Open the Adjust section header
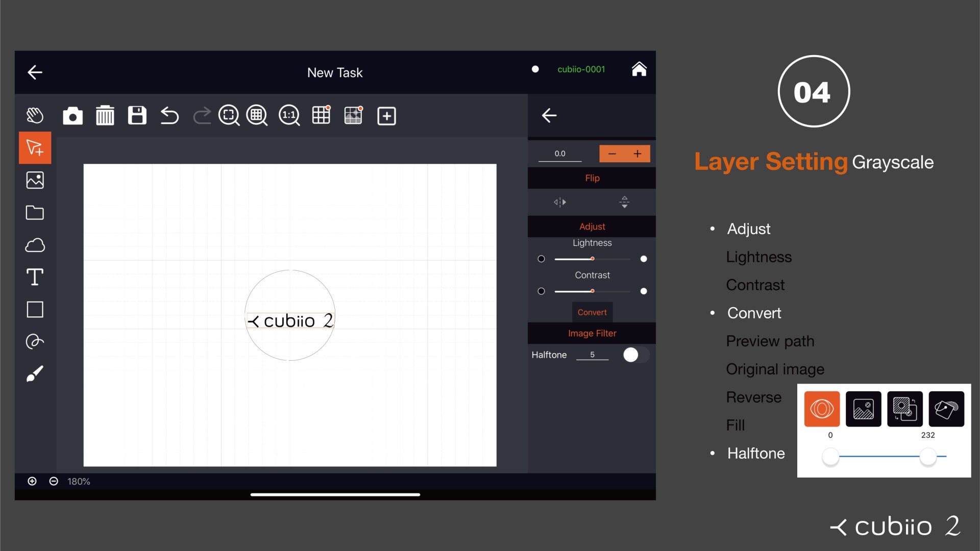The image size is (980, 551). [x=592, y=226]
